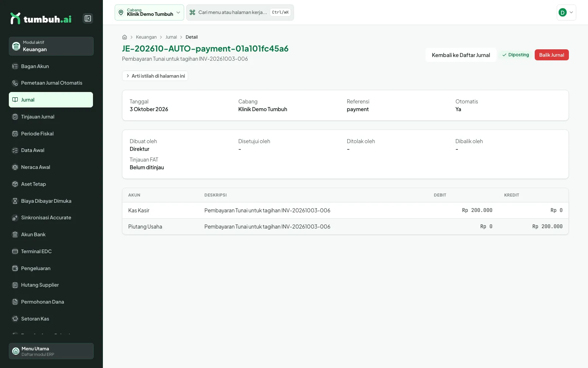Click the Neraca Awal scale icon
This screenshot has height=368, width=588.
pyautogui.click(x=15, y=167)
